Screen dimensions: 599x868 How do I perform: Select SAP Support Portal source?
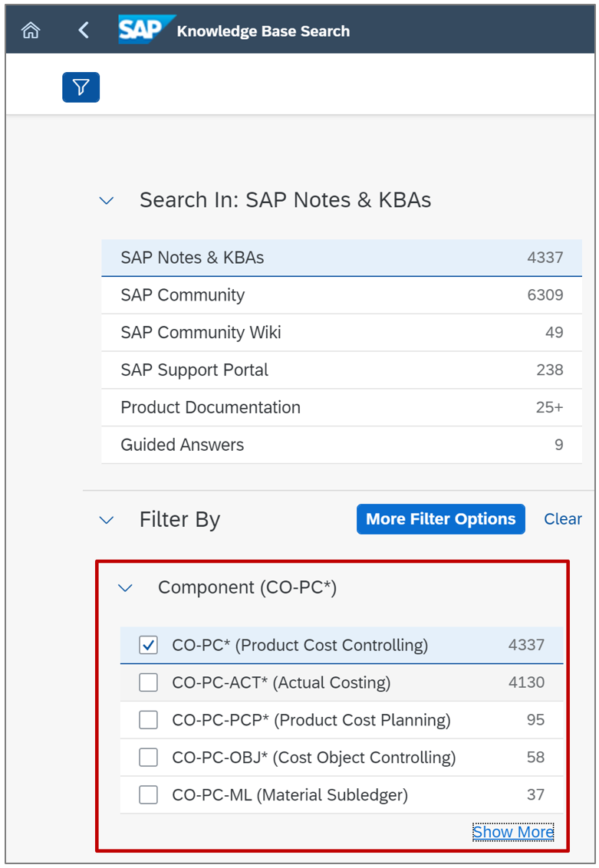(341, 370)
